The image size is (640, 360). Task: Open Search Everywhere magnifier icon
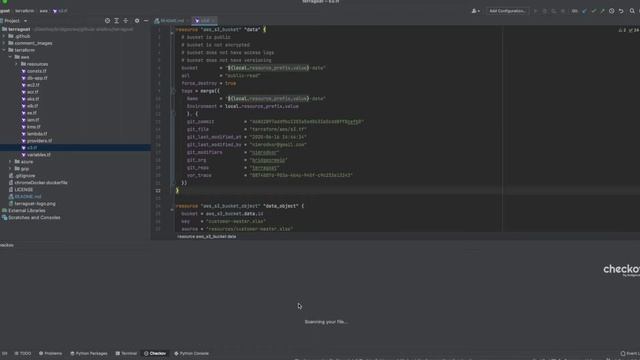(x=632, y=11)
